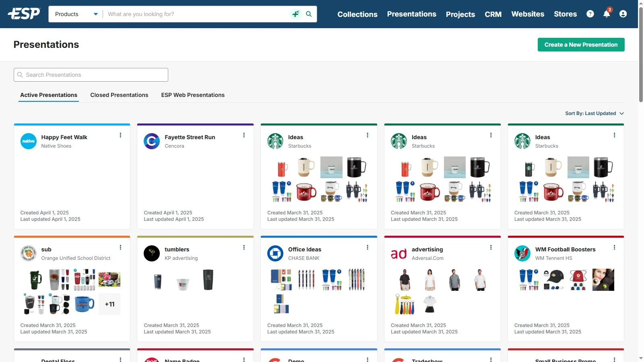644x362 pixels.
Task: Click the Adversal.Com ad logo
Action: (x=399, y=253)
